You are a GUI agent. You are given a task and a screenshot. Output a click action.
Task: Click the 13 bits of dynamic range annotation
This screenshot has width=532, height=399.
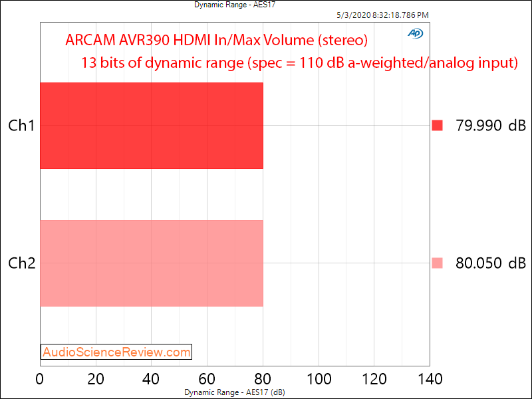pos(299,63)
